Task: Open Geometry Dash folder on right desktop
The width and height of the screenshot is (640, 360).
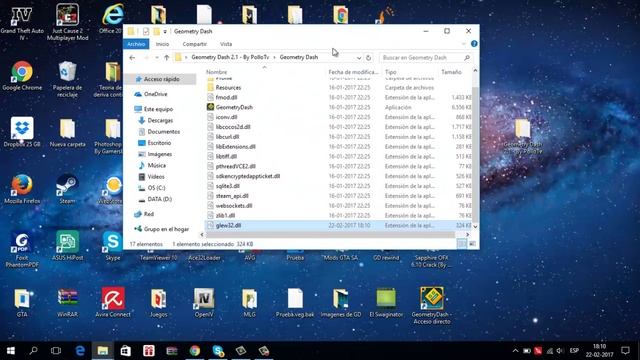Action: coord(522,137)
